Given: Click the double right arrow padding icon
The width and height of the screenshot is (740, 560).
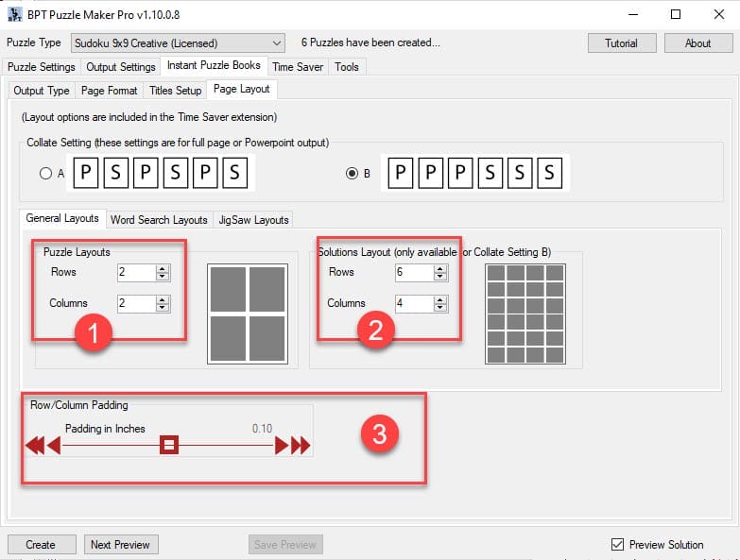Looking at the screenshot, I should [x=301, y=445].
